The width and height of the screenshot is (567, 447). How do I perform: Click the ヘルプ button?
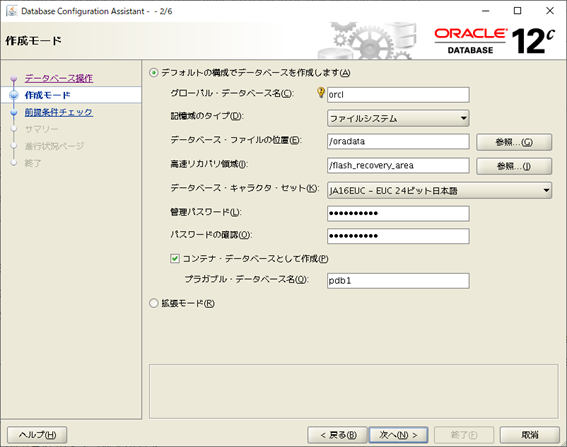click(37, 435)
